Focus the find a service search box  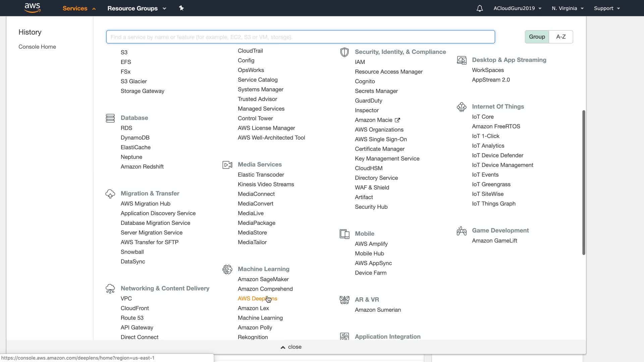click(x=300, y=37)
